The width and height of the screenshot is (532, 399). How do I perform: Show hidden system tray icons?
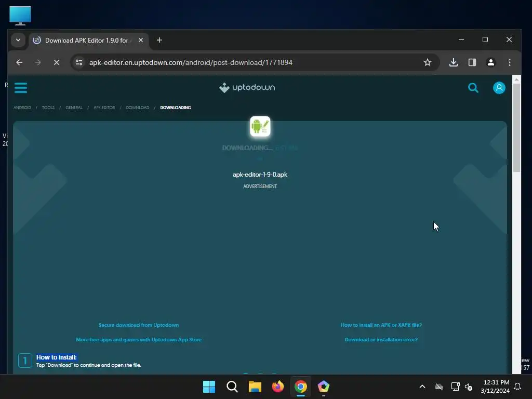(x=422, y=387)
